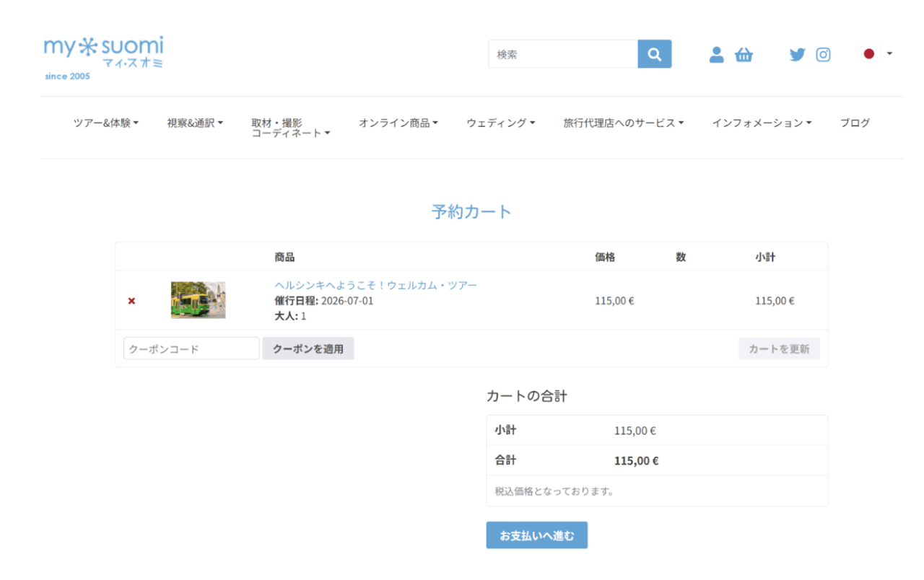The width and height of the screenshot is (924, 580).
Task: Open the 旅行代理店へのサービス menu
Action: click(622, 122)
